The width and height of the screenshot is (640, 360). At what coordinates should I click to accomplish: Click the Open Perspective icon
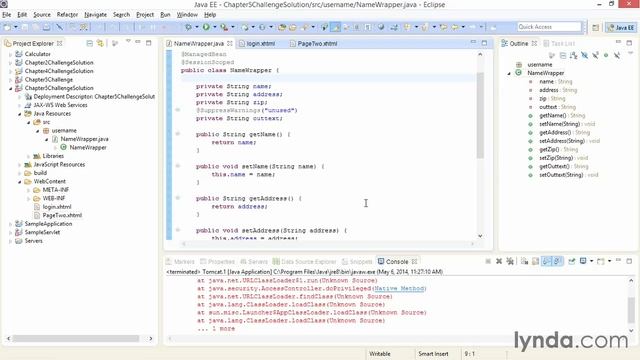click(596, 27)
